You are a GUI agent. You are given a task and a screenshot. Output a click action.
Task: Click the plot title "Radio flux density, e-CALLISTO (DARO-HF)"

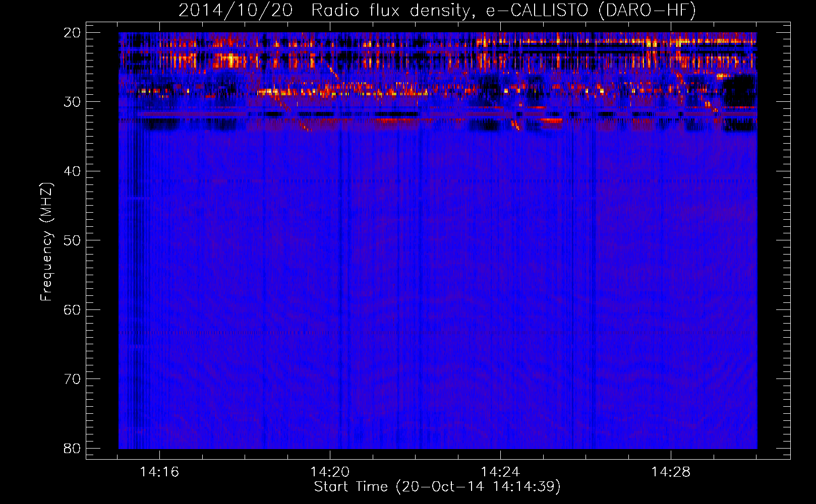click(x=504, y=10)
